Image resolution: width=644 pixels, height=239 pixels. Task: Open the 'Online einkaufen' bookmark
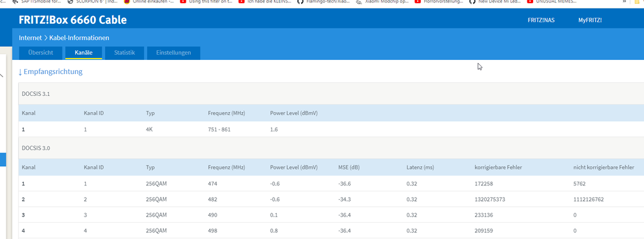(x=149, y=2)
